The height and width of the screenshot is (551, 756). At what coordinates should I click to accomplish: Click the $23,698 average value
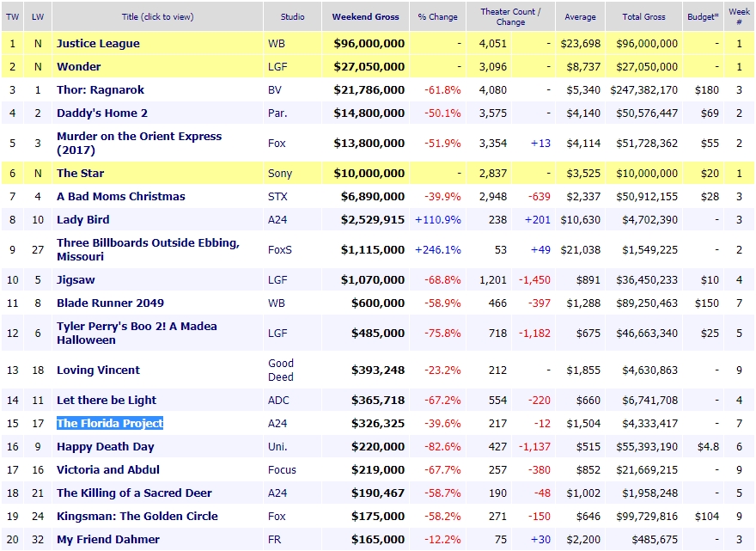(x=581, y=44)
